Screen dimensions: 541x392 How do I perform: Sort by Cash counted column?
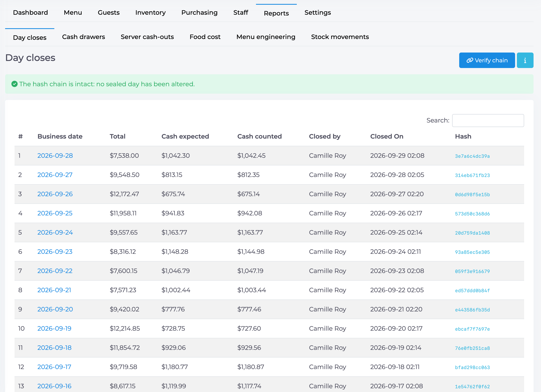[259, 137]
